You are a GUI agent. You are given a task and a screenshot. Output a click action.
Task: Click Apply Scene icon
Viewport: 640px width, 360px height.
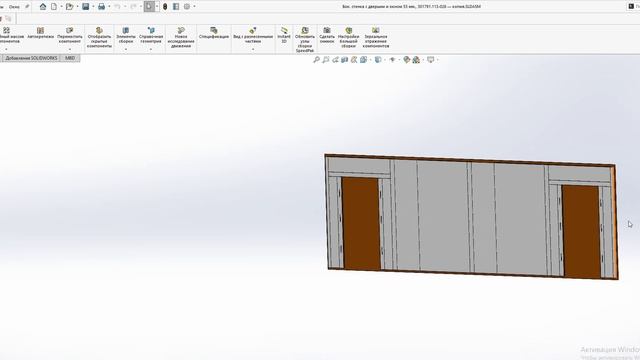(x=416, y=60)
